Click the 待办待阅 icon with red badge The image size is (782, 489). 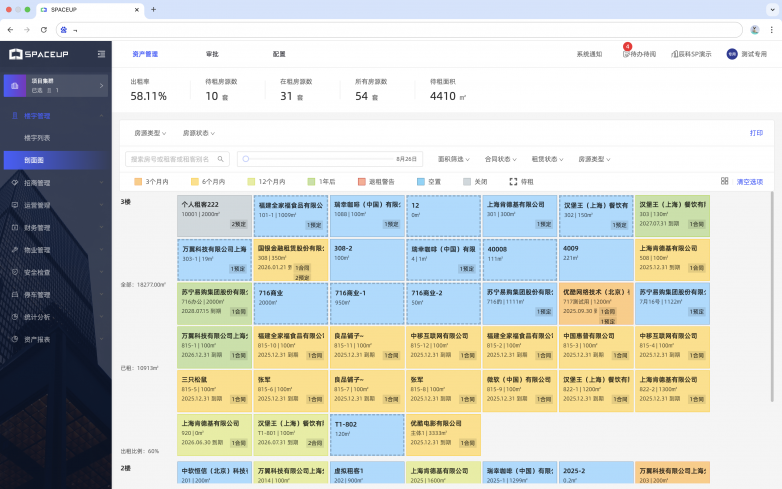(x=626, y=54)
